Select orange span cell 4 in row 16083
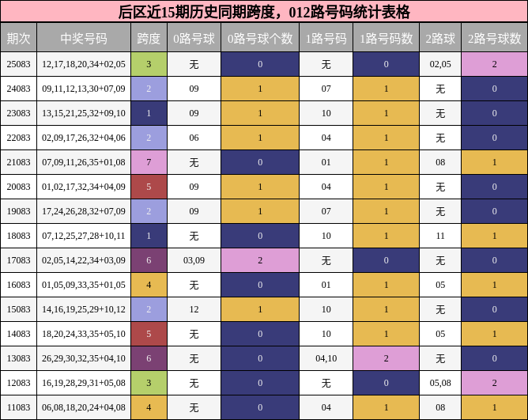Image resolution: width=528 pixels, height=420 pixels. (x=149, y=285)
